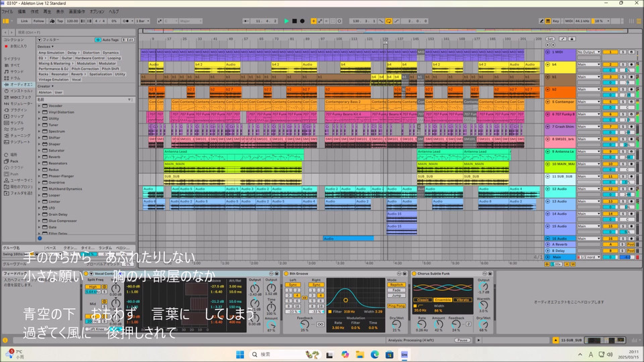644x362 pixels.
Task: Enable the yellow MIDI Arrangement Overdub plus button
Action: coord(313,21)
